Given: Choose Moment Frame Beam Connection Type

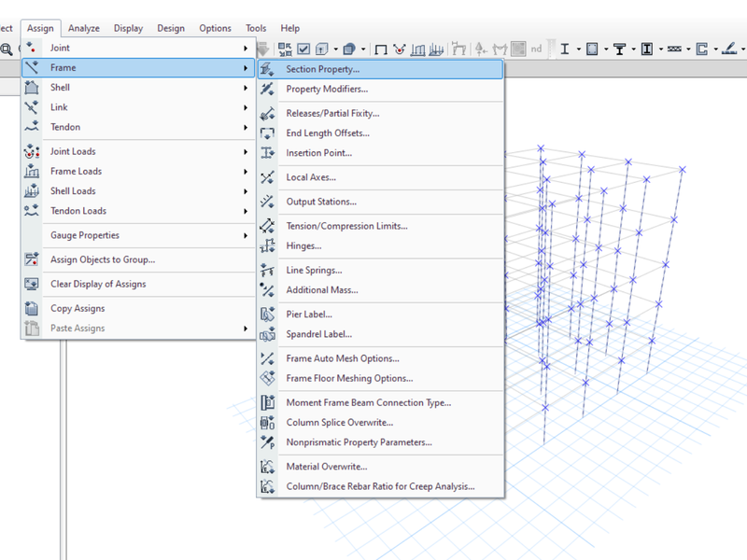Looking at the screenshot, I should [x=380, y=403].
